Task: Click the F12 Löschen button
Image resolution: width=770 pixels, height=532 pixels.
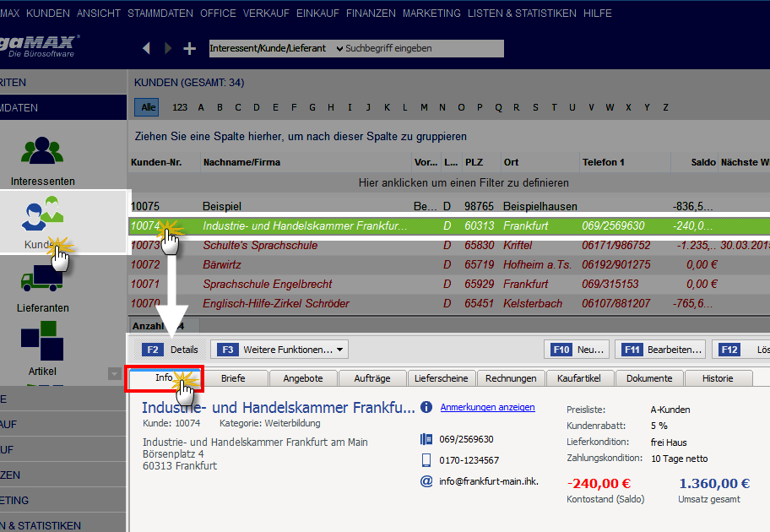Action: (740, 350)
